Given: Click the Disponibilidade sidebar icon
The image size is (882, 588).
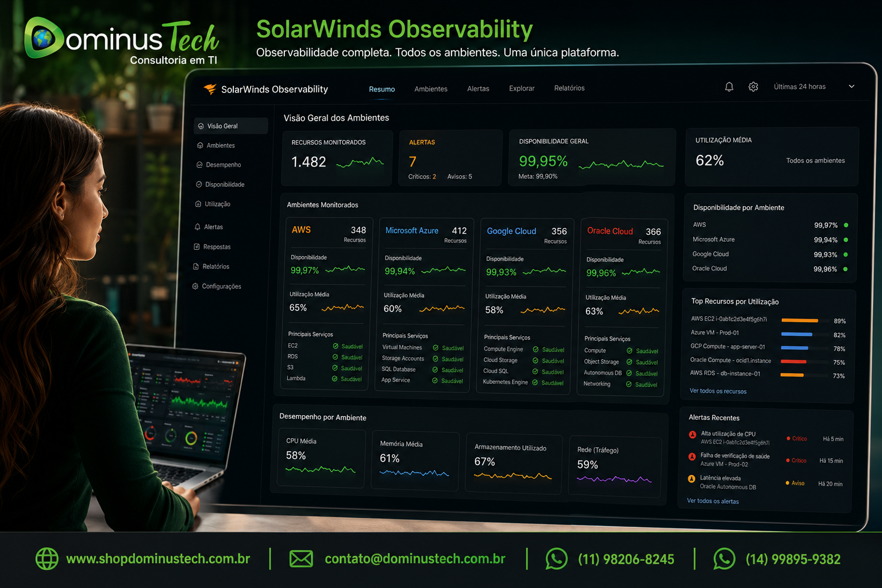Looking at the screenshot, I should [x=199, y=184].
